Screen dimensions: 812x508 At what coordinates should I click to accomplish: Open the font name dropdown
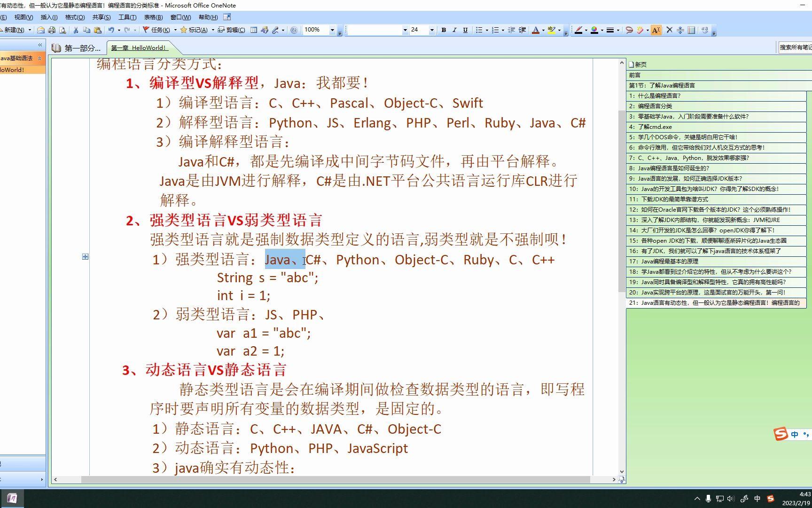tap(405, 30)
